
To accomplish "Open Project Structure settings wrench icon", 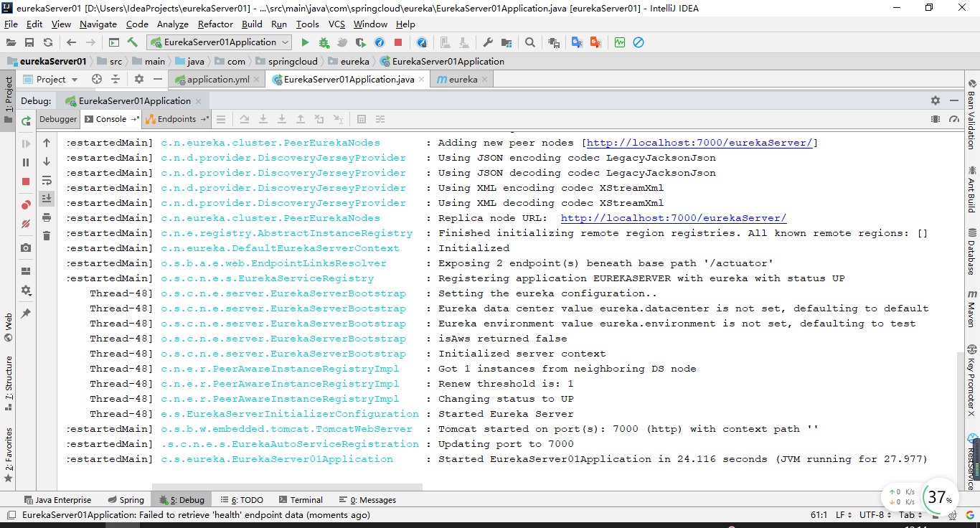I will tap(489, 42).
